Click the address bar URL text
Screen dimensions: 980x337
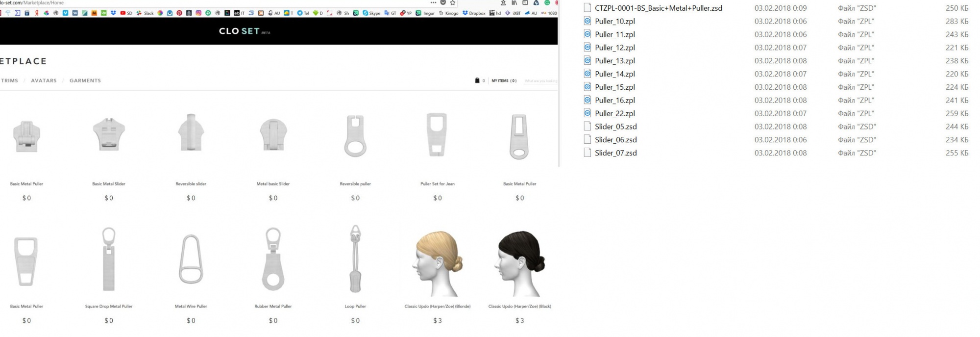click(x=32, y=3)
